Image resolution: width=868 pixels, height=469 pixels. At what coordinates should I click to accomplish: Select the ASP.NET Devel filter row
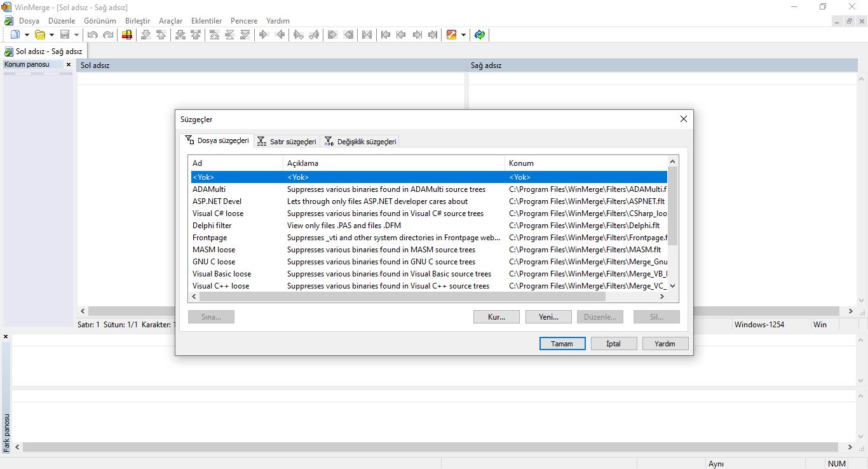(428, 201)
